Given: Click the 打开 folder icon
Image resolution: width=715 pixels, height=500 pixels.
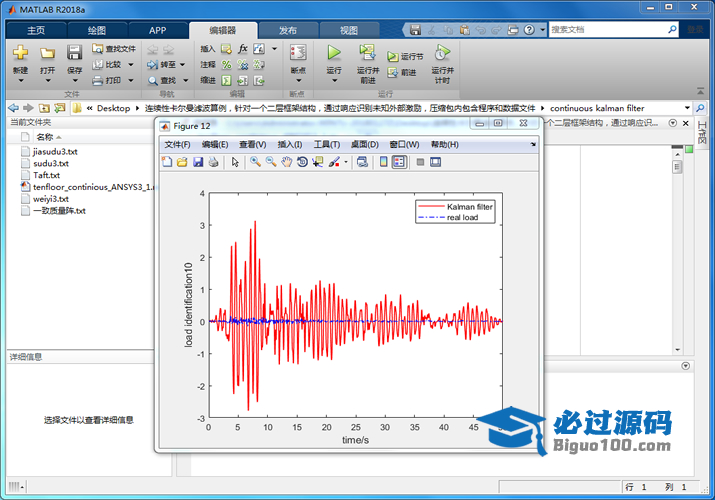Looking at the screenshot, I should click(47, 53).
